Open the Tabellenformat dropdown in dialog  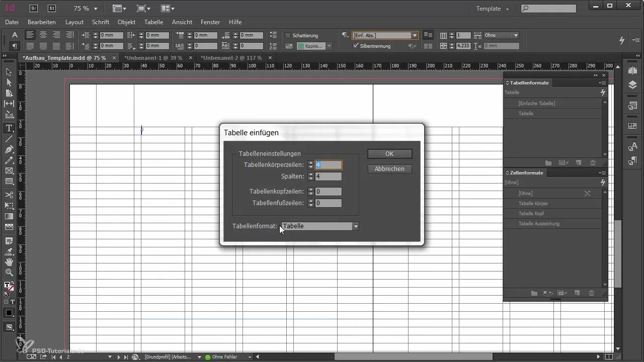(320, 226)
